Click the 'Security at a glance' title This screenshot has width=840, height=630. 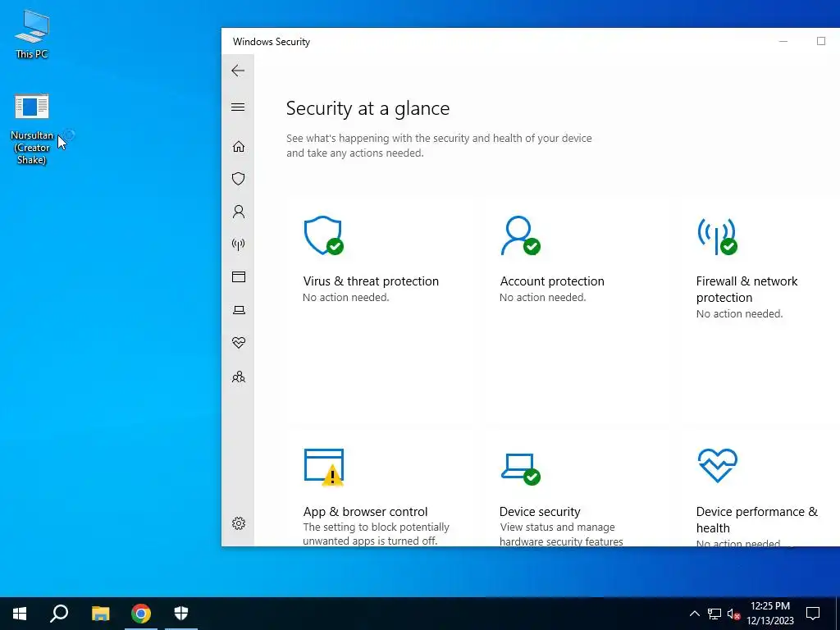tap(368, 108)
